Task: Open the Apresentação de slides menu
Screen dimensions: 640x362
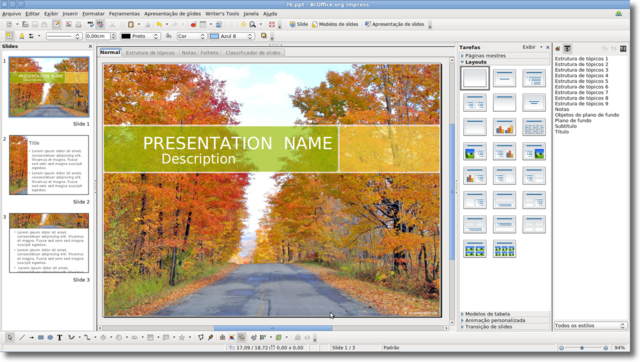Action: [172, 13]
